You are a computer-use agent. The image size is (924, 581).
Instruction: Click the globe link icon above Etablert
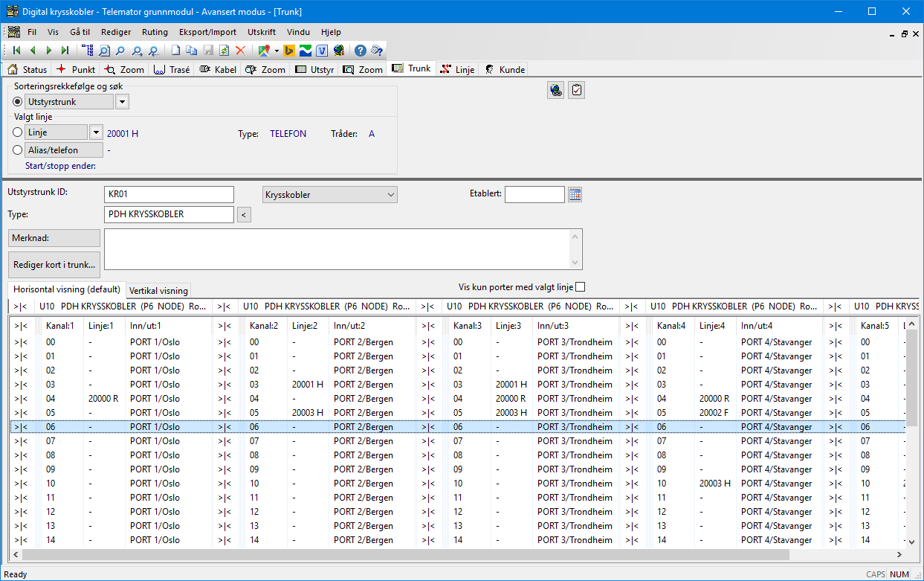(556, 90)
